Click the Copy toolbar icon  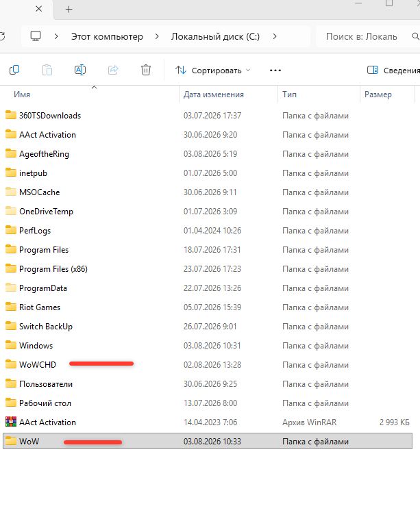click(x=14, y=70)
